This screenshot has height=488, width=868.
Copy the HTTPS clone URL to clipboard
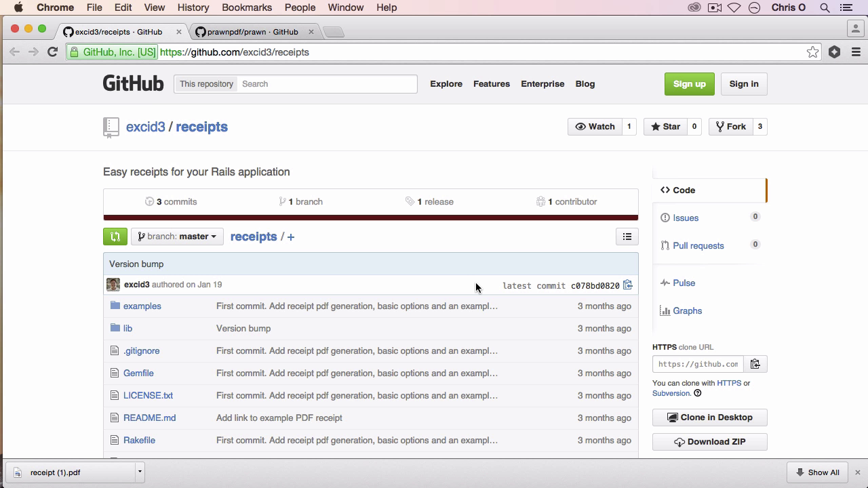755,364
